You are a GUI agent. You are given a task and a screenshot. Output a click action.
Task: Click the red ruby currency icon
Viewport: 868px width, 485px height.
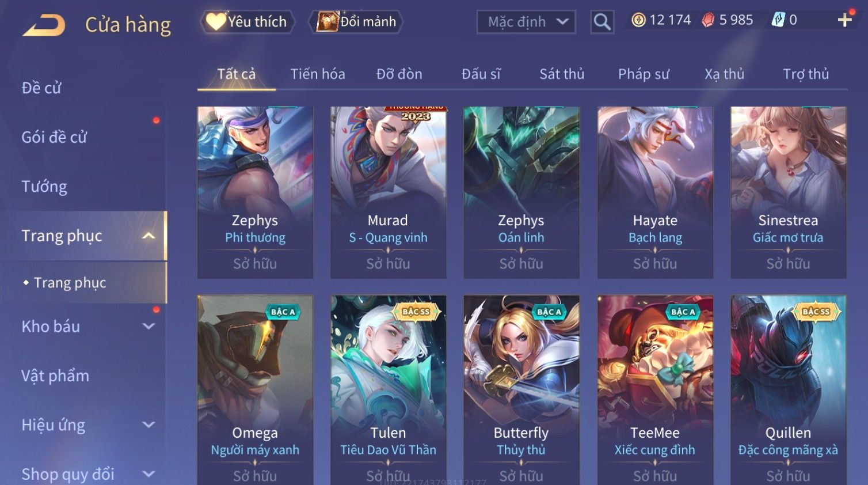[708, 20]
